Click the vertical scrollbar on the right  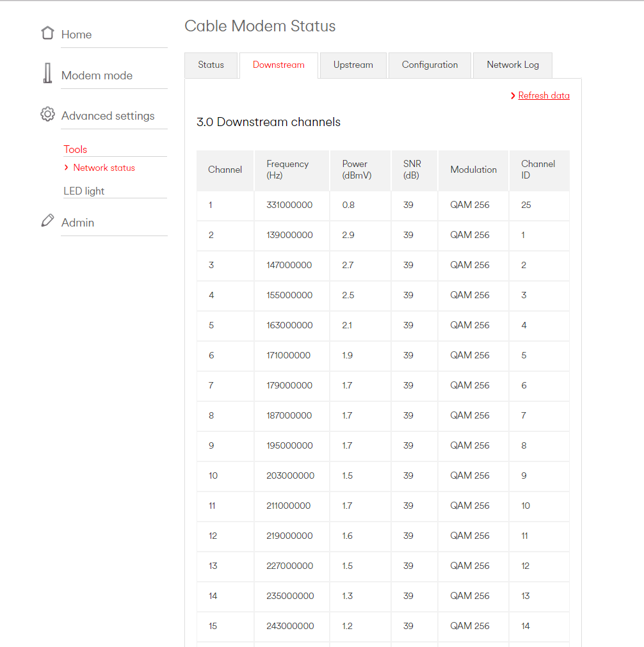pyautogui.click(x=640, y=320)
